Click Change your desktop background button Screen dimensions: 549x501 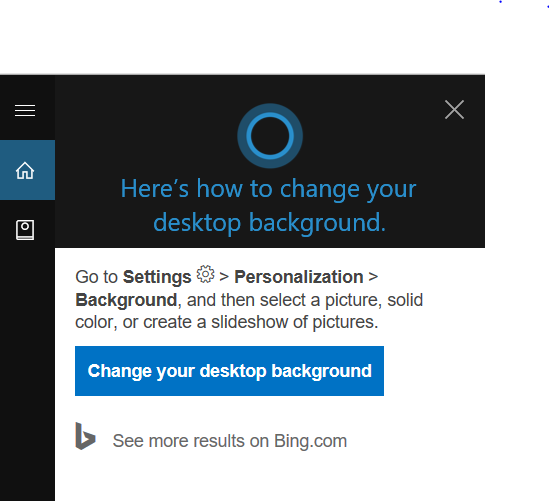[229, 371]
